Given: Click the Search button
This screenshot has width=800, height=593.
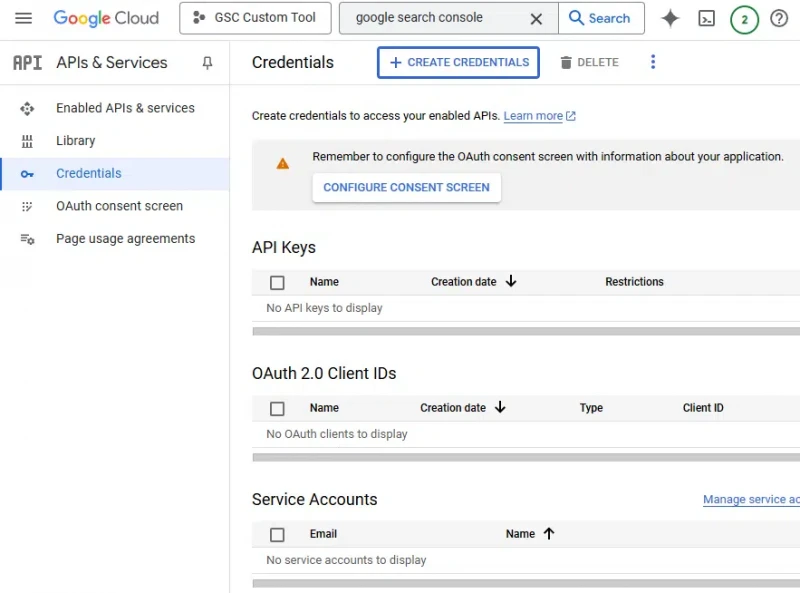Looking at the screenshot, I should (601, 18).
